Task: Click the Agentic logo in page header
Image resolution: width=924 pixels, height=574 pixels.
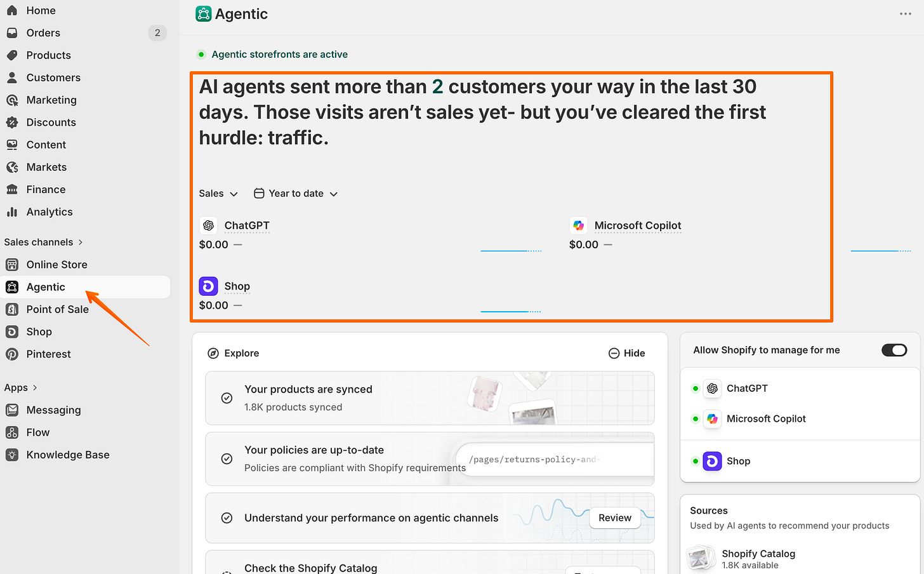Action: 203,14
